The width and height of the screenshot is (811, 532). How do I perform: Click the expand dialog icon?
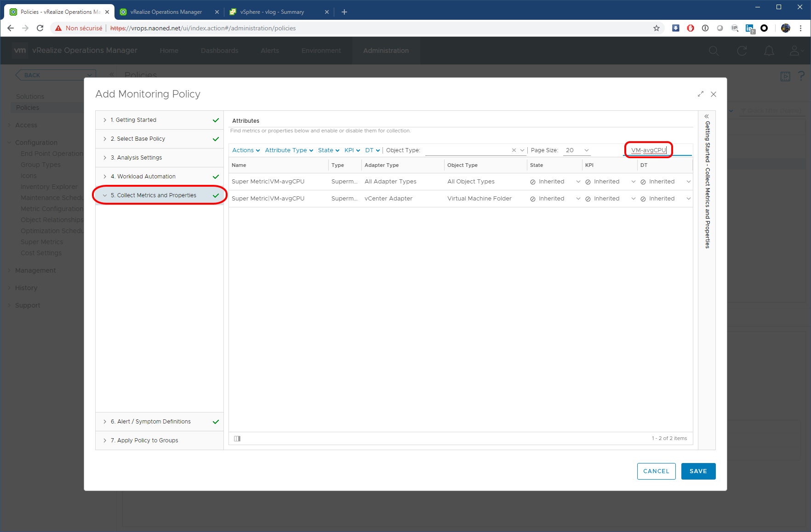pyautogui.click(x=700, y=94)
